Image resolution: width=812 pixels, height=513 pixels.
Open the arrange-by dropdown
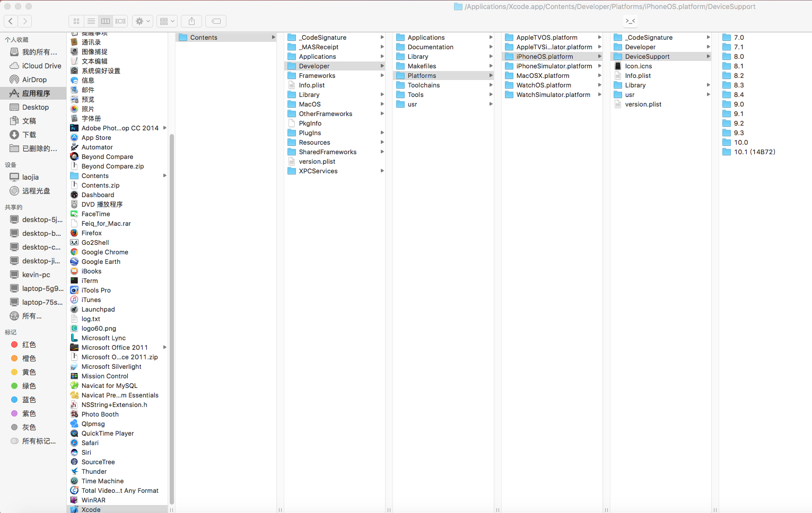[167, 21]
